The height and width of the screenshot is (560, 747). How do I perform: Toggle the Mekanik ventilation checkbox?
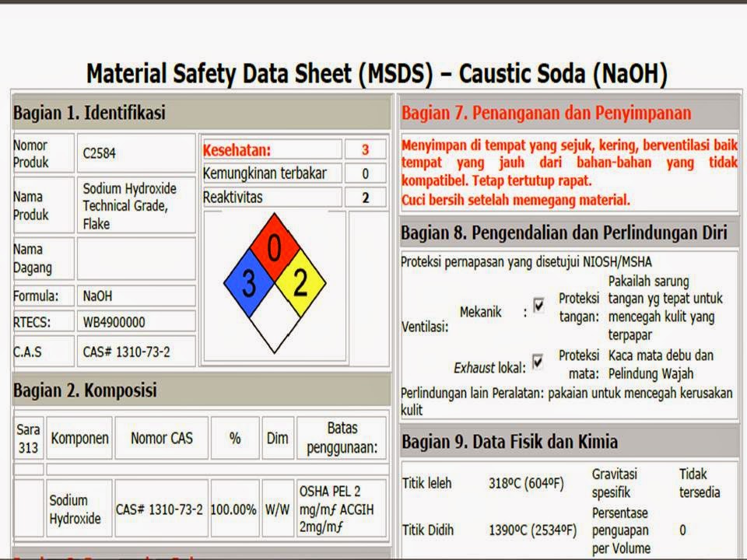coord(538,306)
